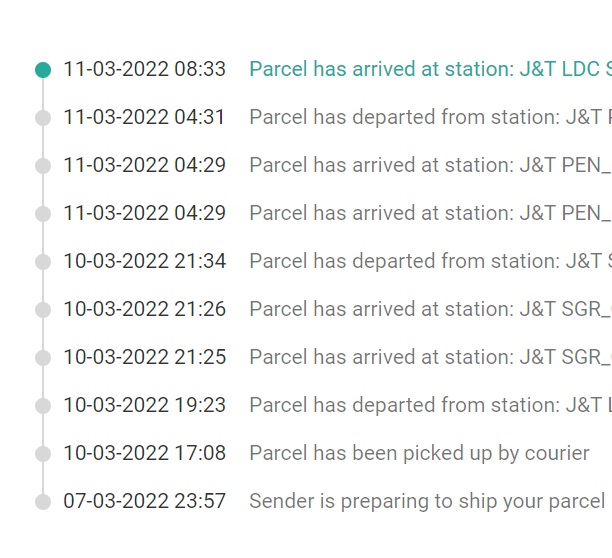Viewport: 612px width, 558px height.
Task: Select 'Sender is preparing to ship your parcel'
Action: 427,501
